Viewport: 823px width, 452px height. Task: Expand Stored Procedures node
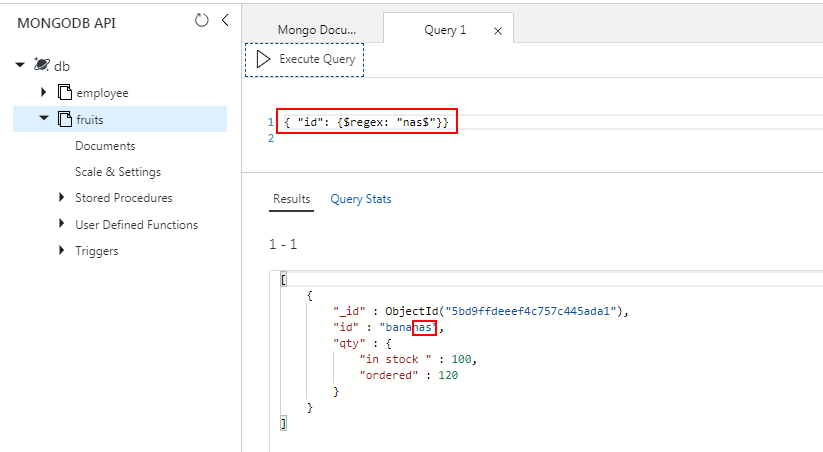[x=62, y=198]
